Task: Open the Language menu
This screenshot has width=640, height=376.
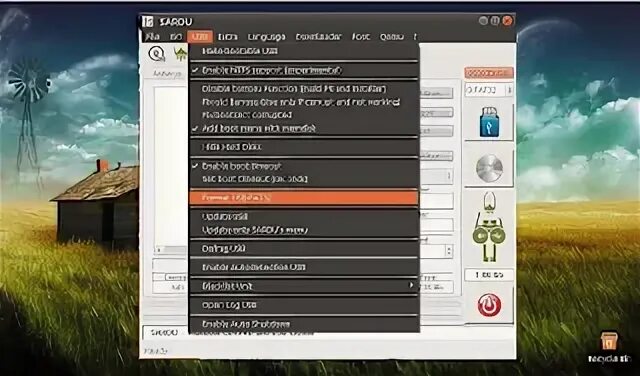Action: (266, 37)
